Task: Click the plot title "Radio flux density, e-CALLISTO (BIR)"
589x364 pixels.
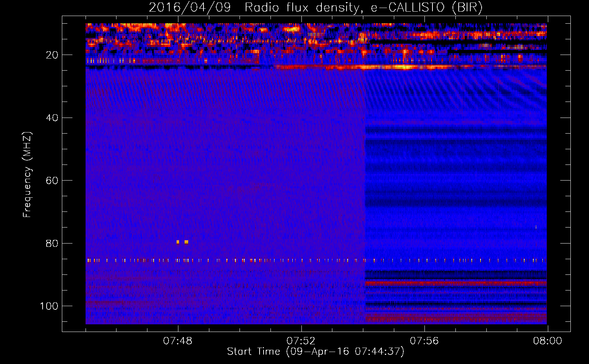Action: click(x=364, y=7)
